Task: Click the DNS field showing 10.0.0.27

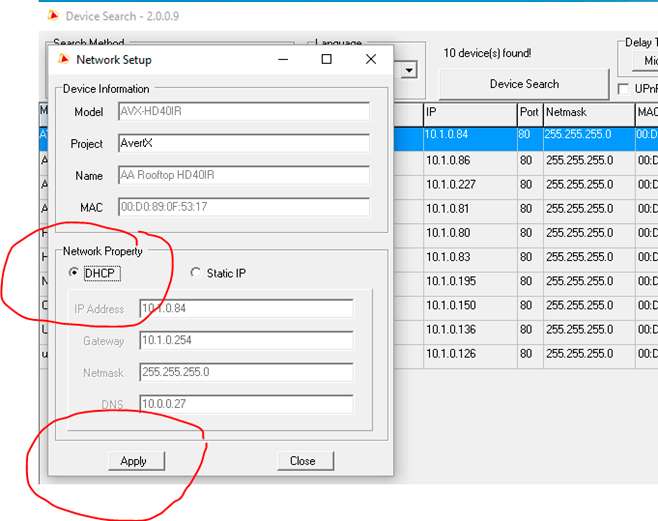Action: (x=246, y=405)
